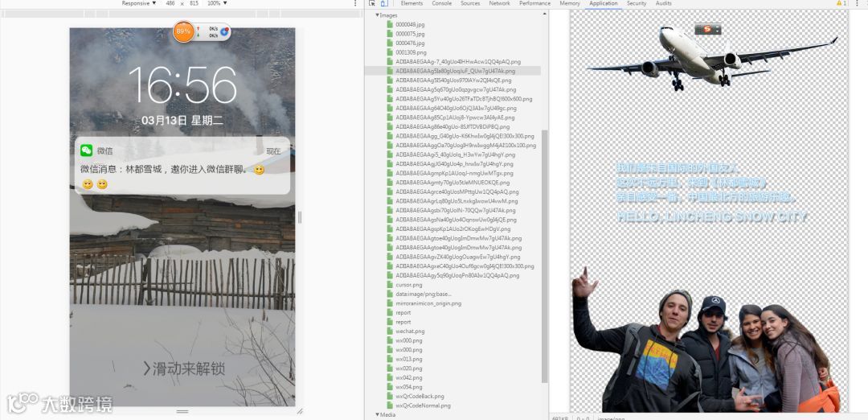Image resolution: width=868 pixels, height=420 pixels.
Task: Select file ending 5q670gUo0qzgvgcw7gU47Ak.png
Action: tap(456, 90)
